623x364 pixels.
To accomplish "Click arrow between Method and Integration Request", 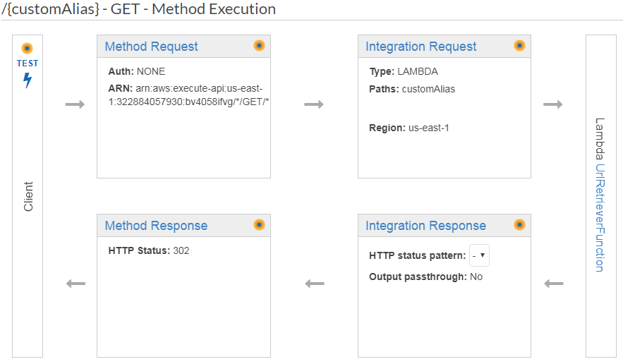I will (314, 104).
